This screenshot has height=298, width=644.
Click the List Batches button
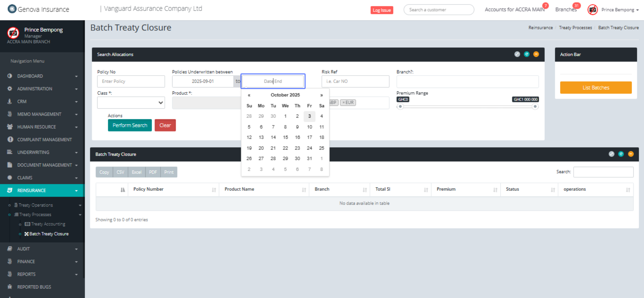tap(596, 88)
